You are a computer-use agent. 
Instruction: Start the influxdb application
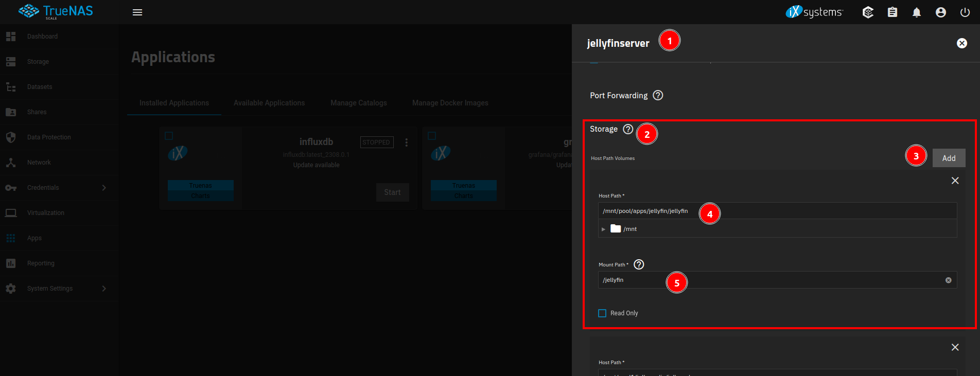(x=392, y=192)
